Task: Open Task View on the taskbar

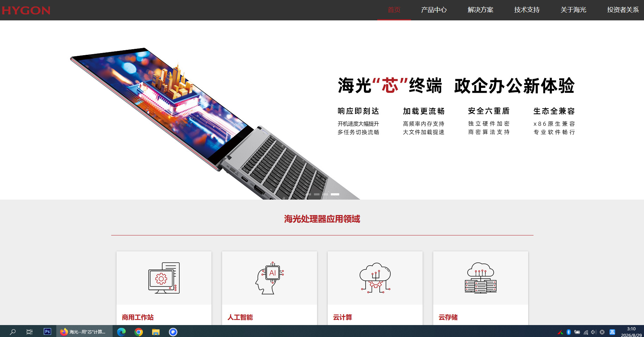Action: pos(30,332)
